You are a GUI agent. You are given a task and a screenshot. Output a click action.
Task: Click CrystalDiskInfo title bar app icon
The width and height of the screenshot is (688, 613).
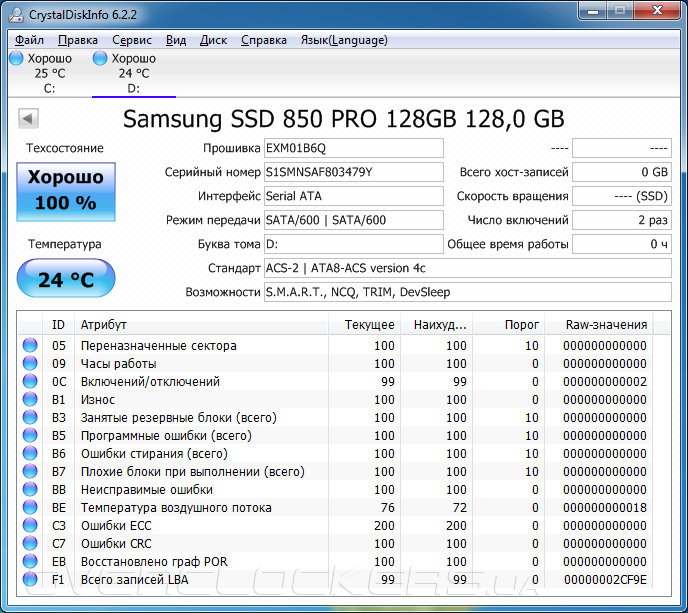pos(16,14)
